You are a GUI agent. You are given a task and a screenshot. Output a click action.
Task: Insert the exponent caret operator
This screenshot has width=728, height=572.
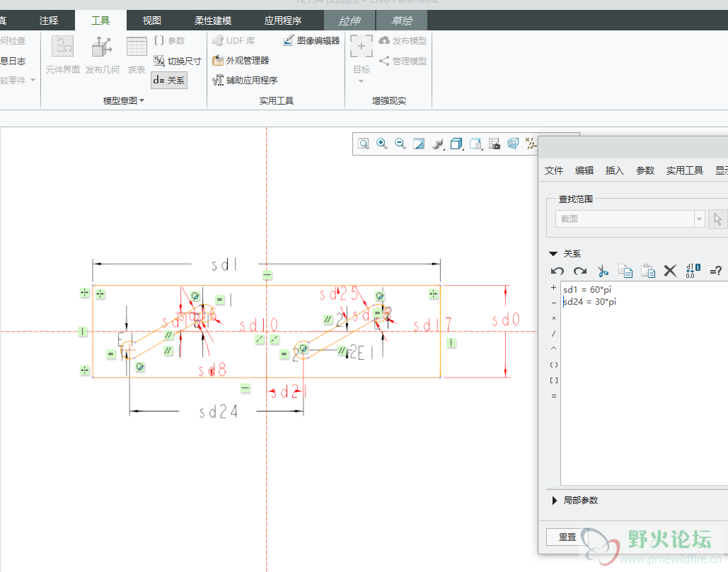point(553,349)
